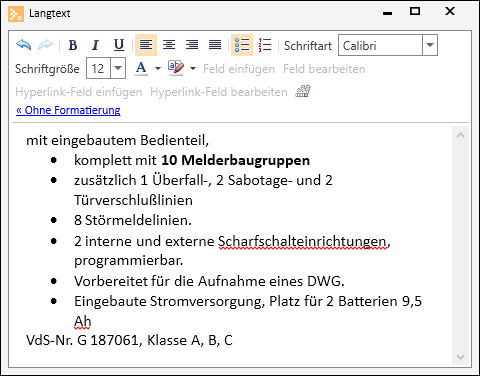The image size is (480, 376).
Task: Click the Undo arrow icon
Action: [23, 45]
